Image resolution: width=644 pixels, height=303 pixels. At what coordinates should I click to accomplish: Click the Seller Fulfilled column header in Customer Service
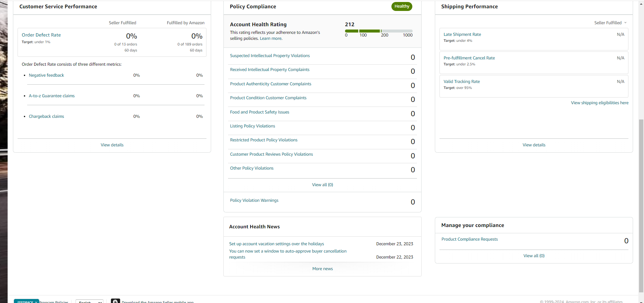point(123,23)
